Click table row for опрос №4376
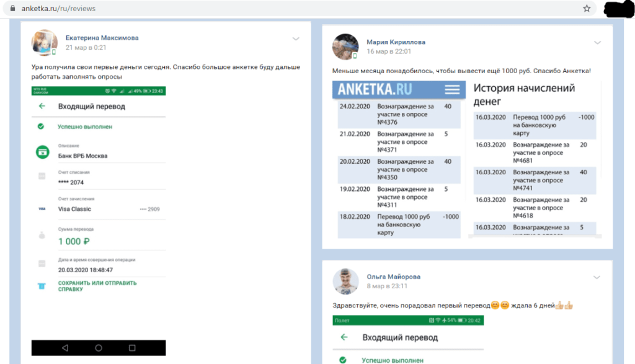Image resolution: width=635 pixels, height=364 pixels. (x=399, y=115)
